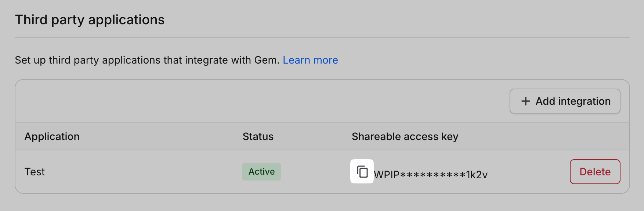The height and width of the screenshot is (211, 644).
Task: Click the WPIP masked key prefix
Action: tap(386, 175)
